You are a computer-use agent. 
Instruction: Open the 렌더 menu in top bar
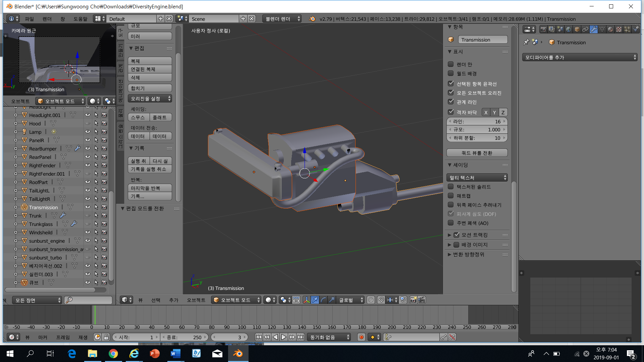[x=47, y=19]
